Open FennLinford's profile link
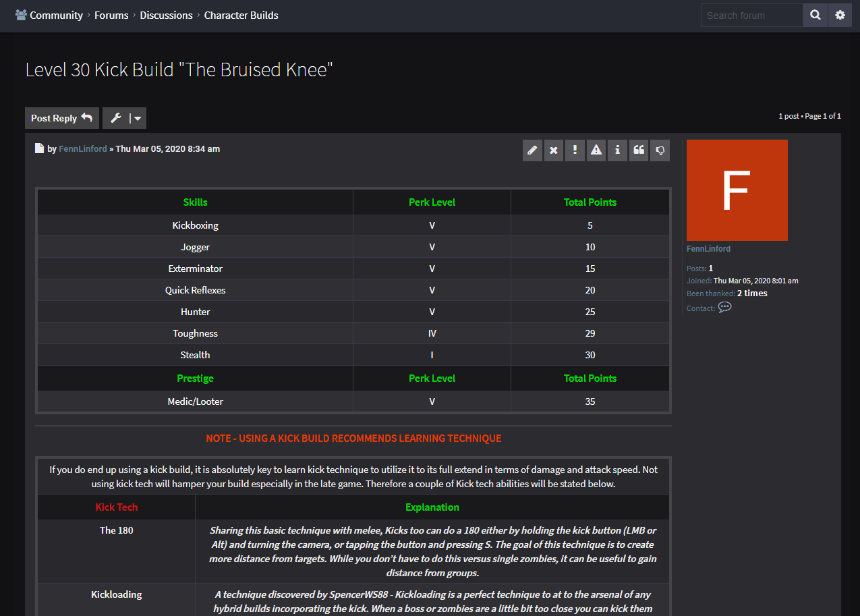This screenshot has height=616, width=860. pyautogui.click(x=82, y=148)
